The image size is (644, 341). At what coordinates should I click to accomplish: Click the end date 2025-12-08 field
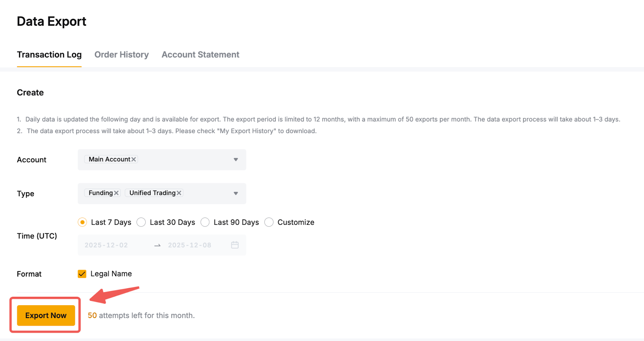[190, 245]
